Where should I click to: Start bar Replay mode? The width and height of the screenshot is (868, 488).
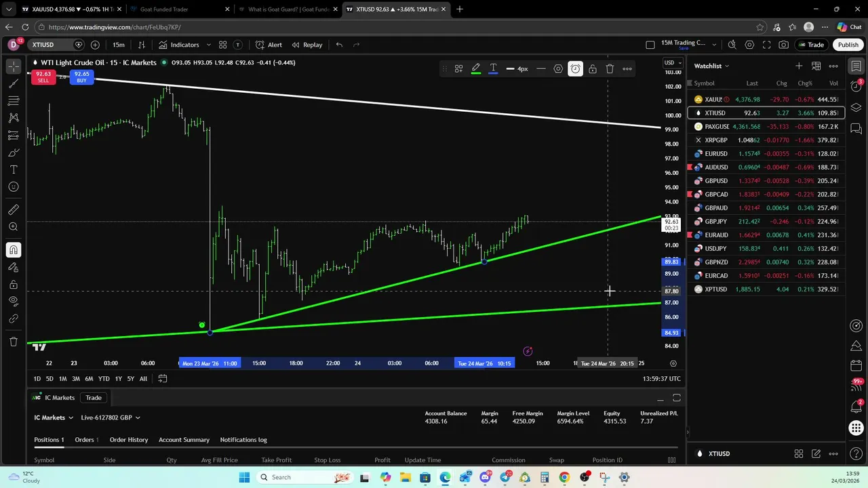(307, 45)
